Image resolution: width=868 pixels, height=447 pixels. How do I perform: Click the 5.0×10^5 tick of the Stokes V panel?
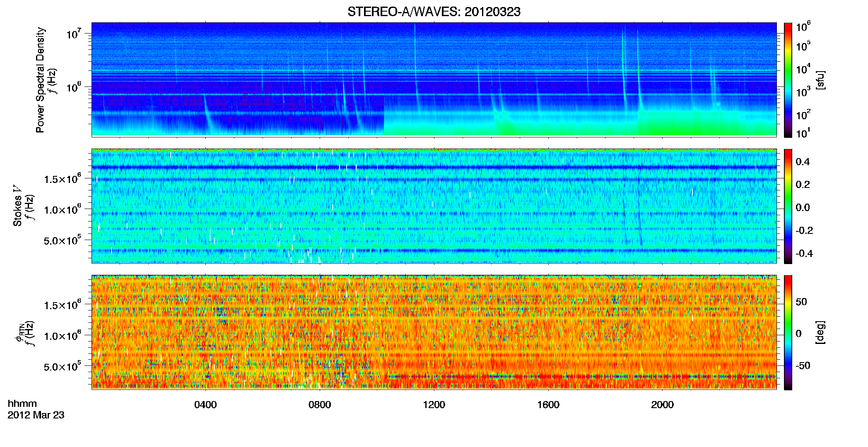(62, 240)
